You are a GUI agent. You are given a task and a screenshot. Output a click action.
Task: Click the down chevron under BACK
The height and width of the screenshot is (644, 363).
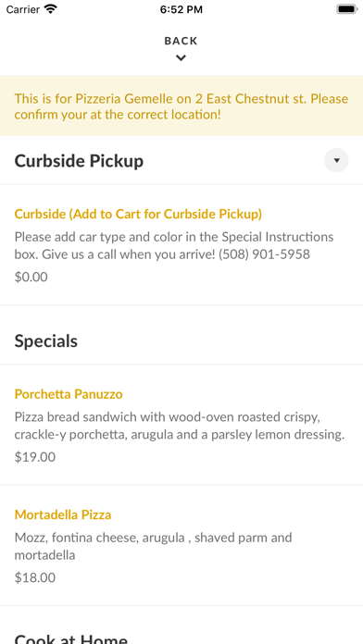[x=181, y=58]
